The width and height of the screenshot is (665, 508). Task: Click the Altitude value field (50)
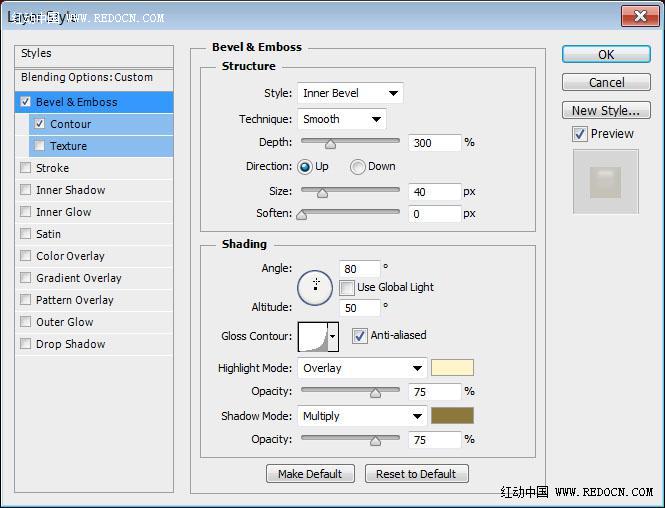tap(360, 308)
